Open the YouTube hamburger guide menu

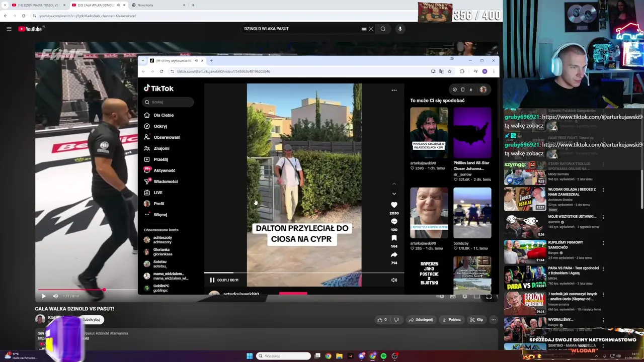click(x=9, y=29)
